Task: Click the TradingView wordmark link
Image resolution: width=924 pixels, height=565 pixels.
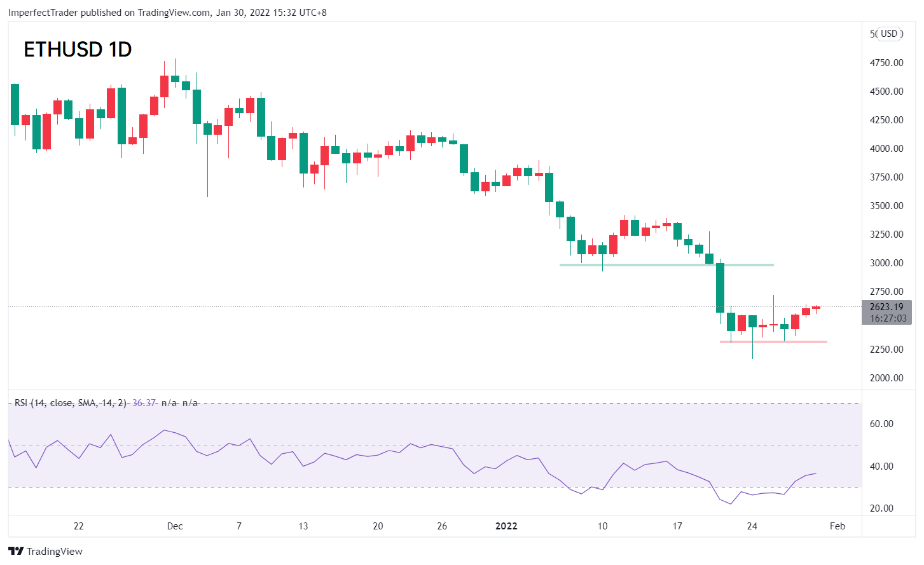Action: (55, 551)
